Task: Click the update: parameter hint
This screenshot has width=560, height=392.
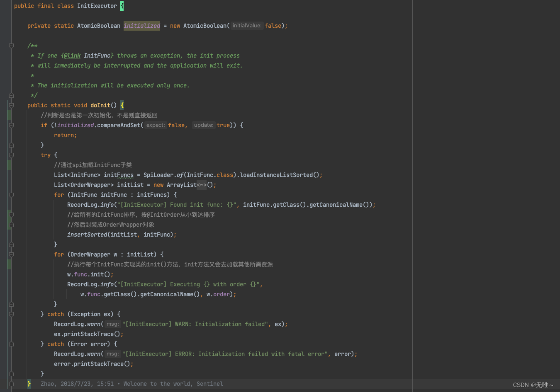Action: point(204,125)
